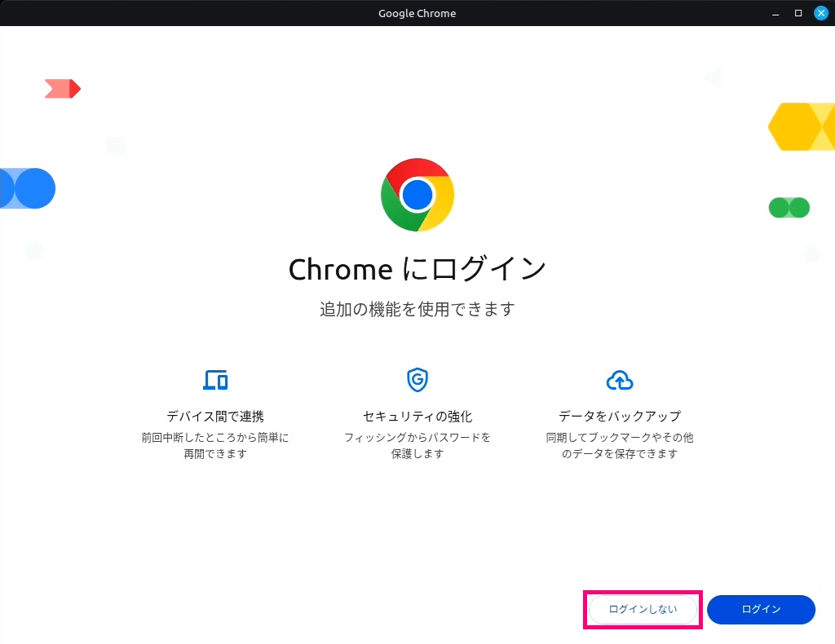
Task: Click the Google security shield icon
Action: (x=417, y=380)
